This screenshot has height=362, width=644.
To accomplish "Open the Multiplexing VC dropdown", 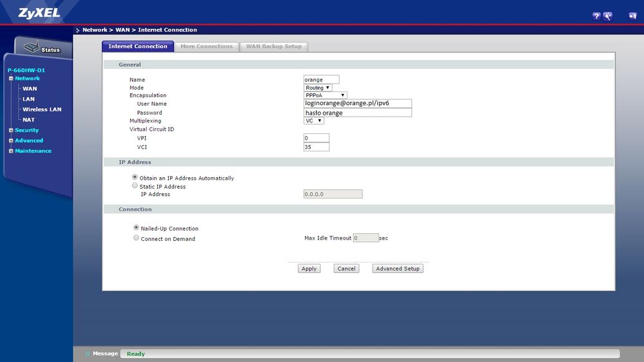I will pos(314,120).
